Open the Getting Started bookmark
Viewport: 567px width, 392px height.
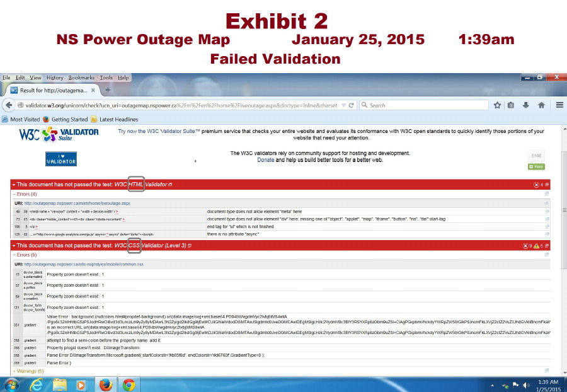click(x=66, y=119)
